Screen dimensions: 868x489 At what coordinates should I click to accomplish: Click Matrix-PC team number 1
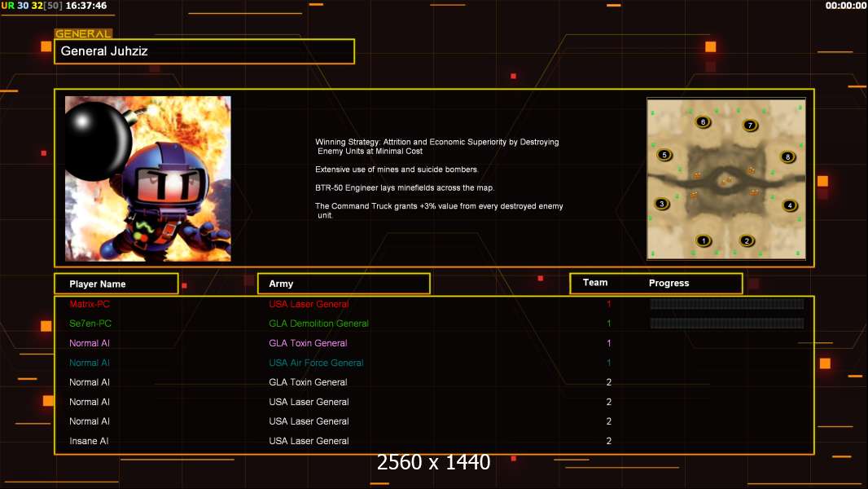click(x=609, y=304)
